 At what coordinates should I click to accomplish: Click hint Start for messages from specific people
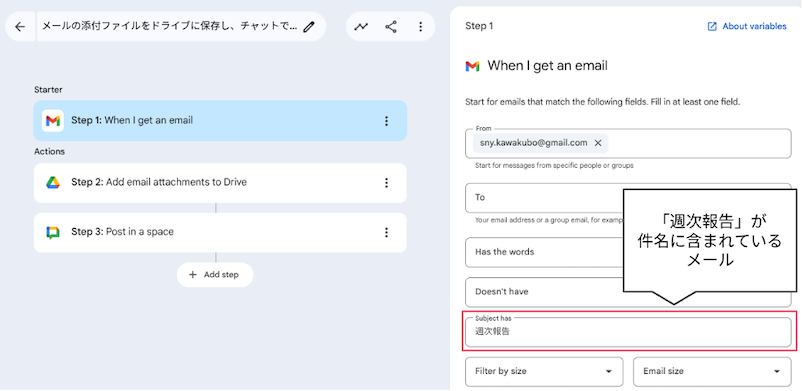[554, 166]
